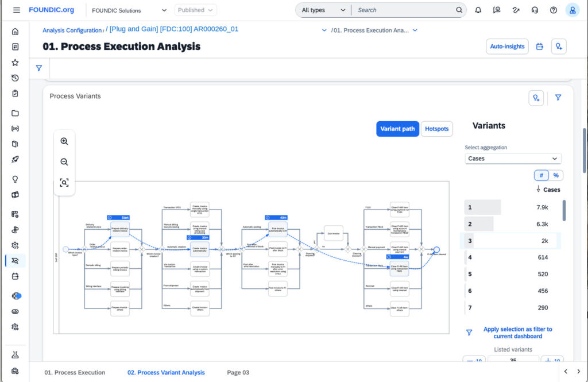Viewport: 588px width, 382px height.
Task: Click chevron before 01. Process Execution breadcrumb
Action: tap(324, 30)
